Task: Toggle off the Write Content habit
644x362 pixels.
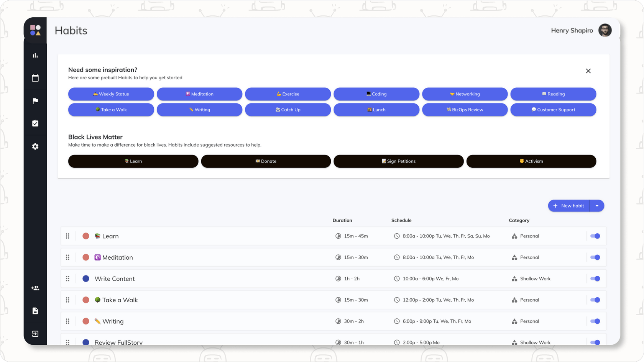Action: (x=595, y=278)
